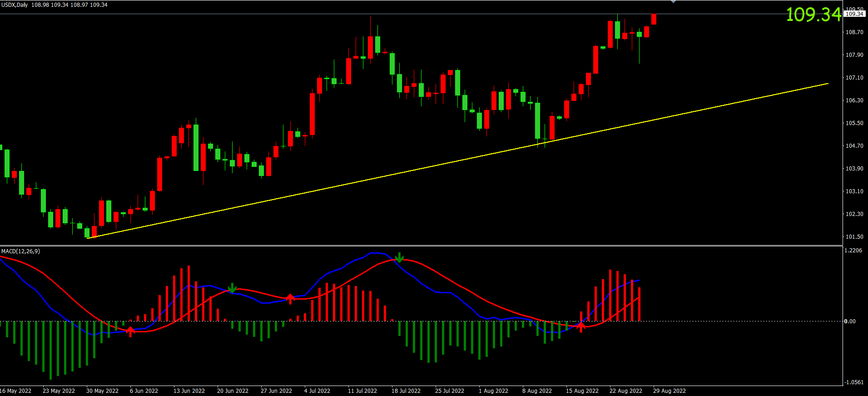Select the 29 Aug 2022 date label
Image resolution: width=868 pixels, height=396 pixels.
pyautogui.click(x=669, y=391)
